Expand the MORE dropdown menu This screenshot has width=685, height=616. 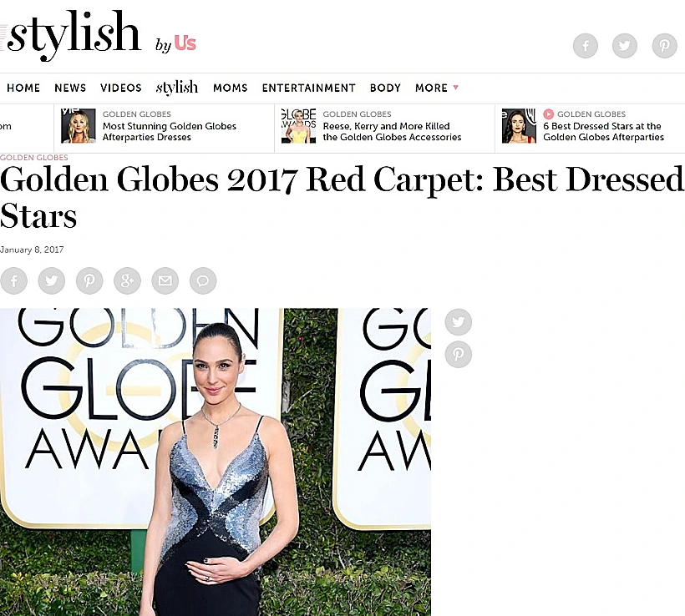coord(437,88)
